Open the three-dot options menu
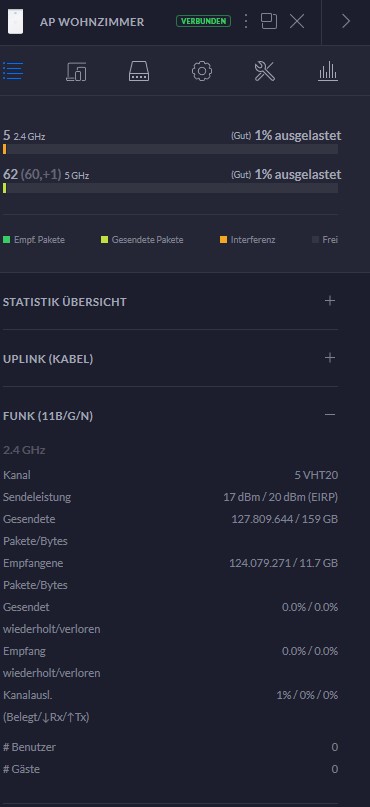370x807 pixels. coord(246,21)
